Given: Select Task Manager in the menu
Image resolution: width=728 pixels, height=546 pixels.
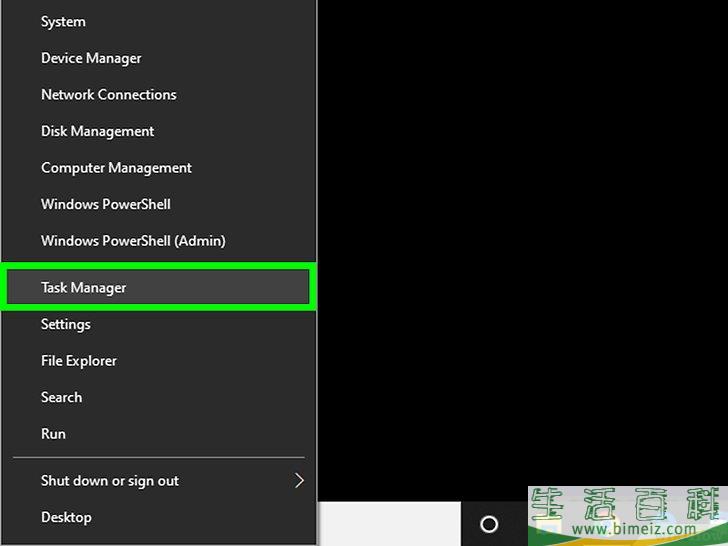Looking at the screenshot, I should click(158, 287).
